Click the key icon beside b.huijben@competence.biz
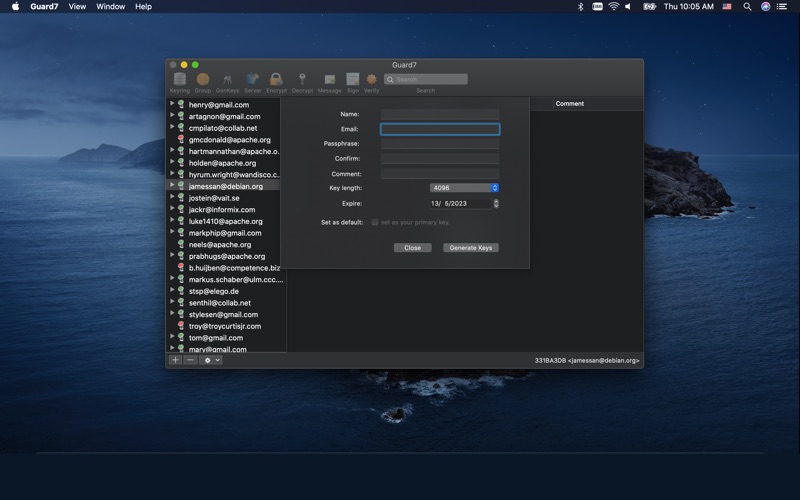800x500 pixels. coord(181,267)
